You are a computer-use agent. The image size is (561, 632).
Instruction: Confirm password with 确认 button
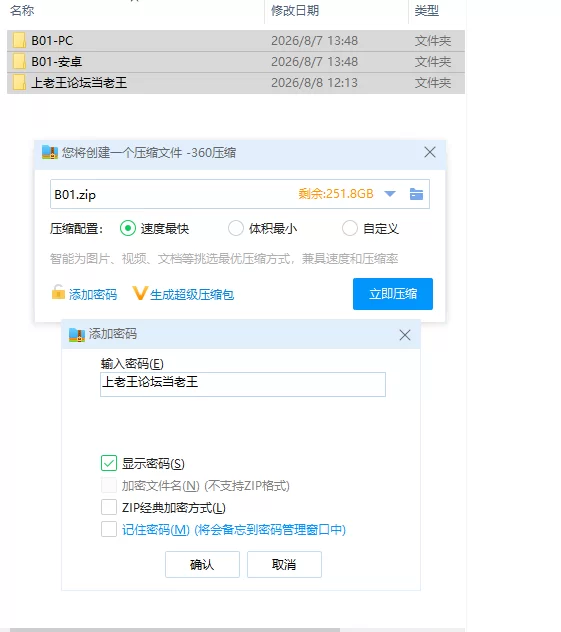[x=202, y=564]
